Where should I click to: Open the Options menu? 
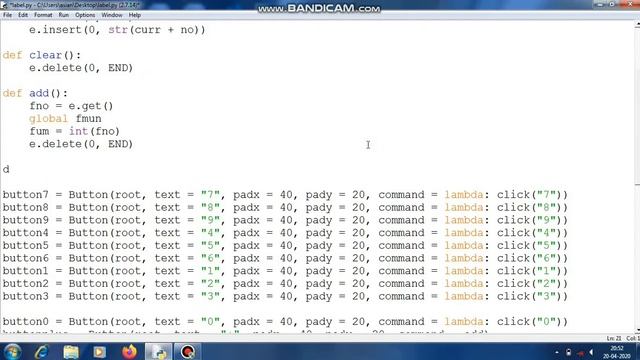[85, 15]
